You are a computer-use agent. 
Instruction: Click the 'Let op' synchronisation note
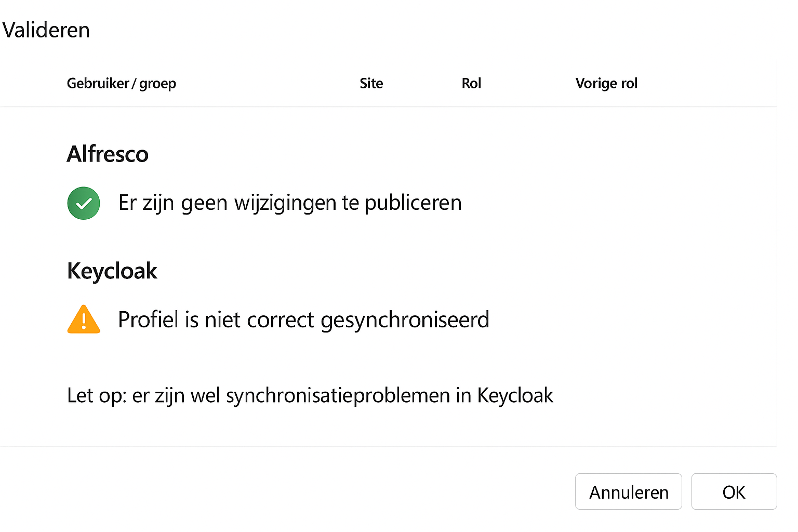(310, 395)
